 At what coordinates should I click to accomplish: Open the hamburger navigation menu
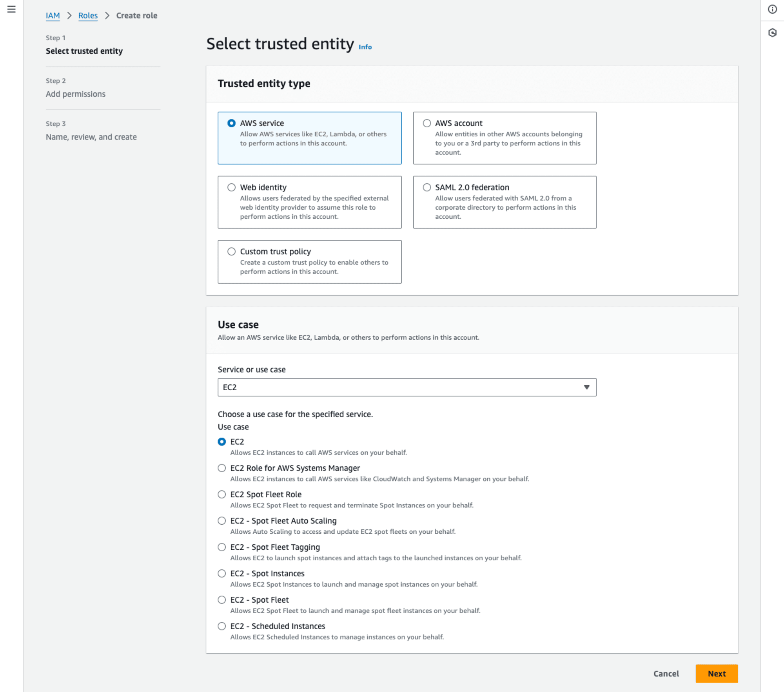[x=11, y=9]
